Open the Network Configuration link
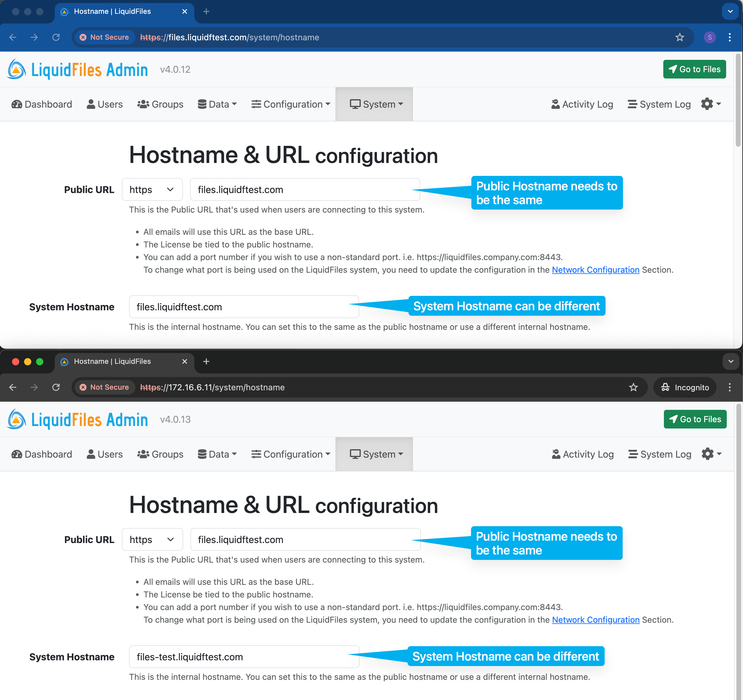Screen dimensions: 743x700 tap(595, 270)
